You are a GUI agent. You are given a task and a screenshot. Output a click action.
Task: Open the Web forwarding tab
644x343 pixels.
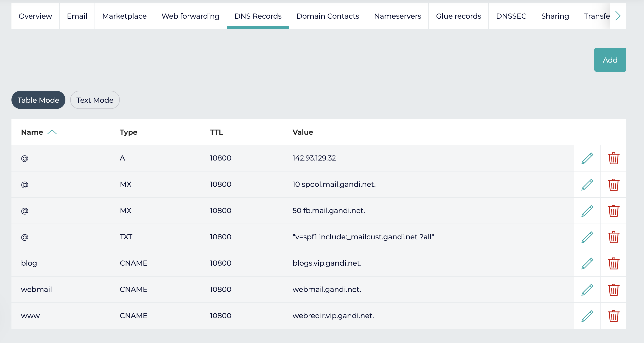pos(190,16)
